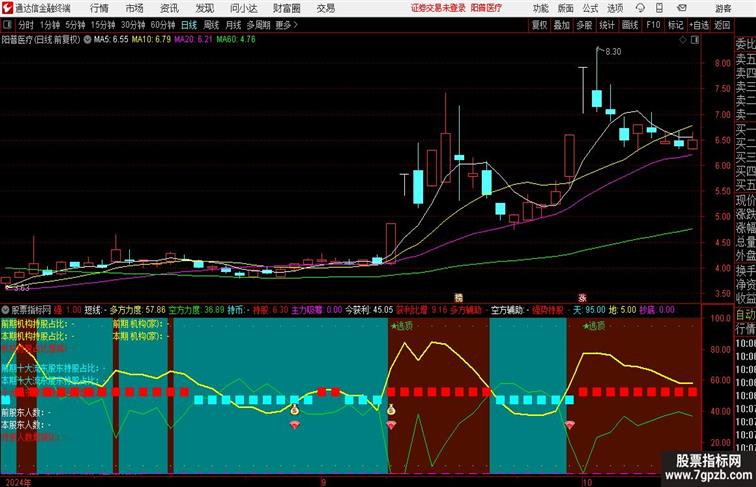
Task: Click the money bag marker at breakout
Action: (391, 410)
